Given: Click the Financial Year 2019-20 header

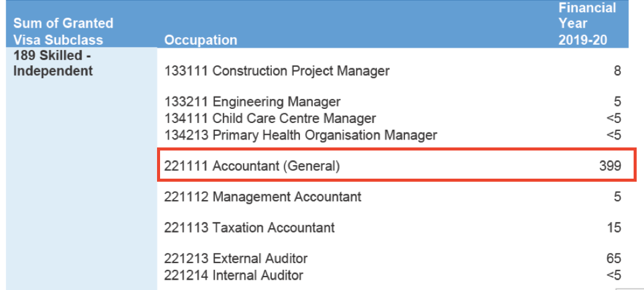Looking at the screenshot, I should click(x=587, y=23).
